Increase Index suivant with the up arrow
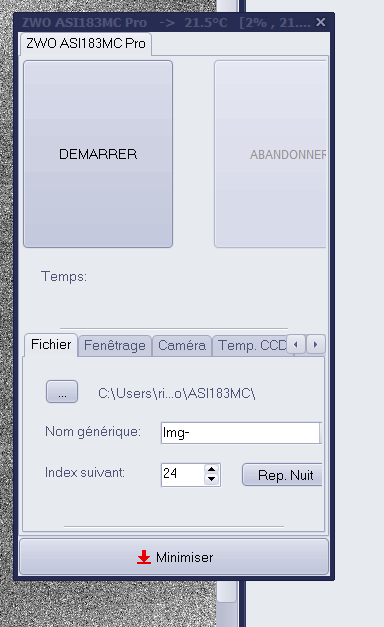This screenshot has width=384, height=627. tap(212, 469)
